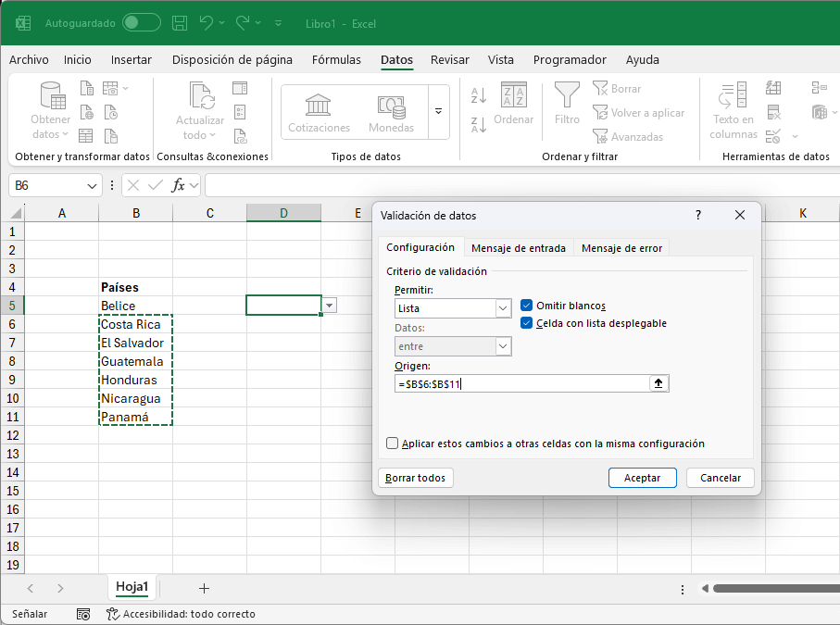Check Aplicar estos cambios a otras celdas
This screenshot has width=840, height=625.
pos(392,443)
